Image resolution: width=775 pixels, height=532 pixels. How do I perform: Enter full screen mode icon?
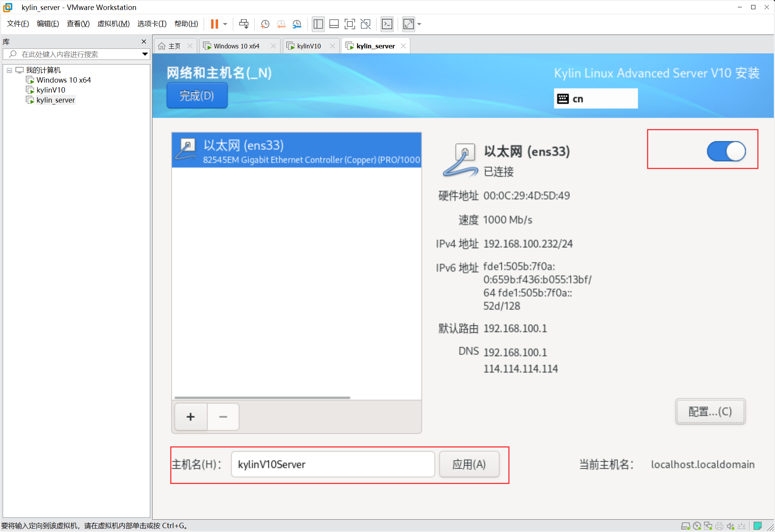350,24
